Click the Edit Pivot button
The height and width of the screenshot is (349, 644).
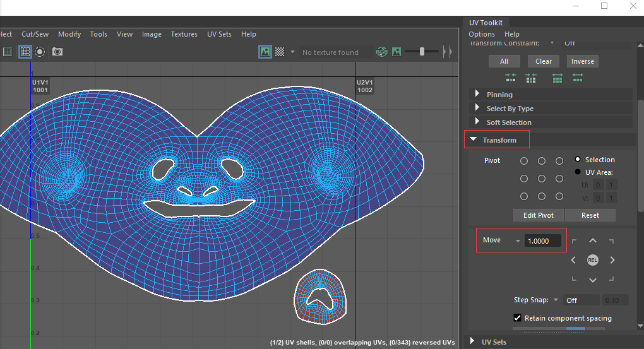538,215
